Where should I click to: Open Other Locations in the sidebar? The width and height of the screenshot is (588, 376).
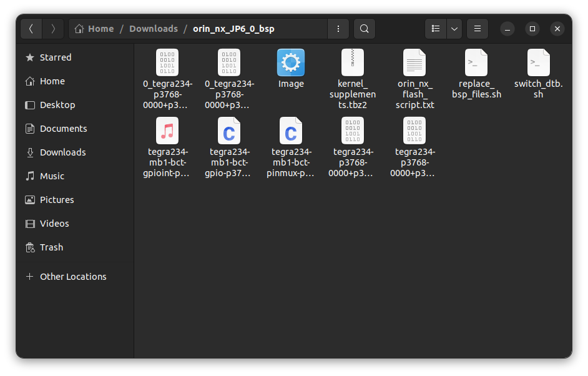(75, 277)
